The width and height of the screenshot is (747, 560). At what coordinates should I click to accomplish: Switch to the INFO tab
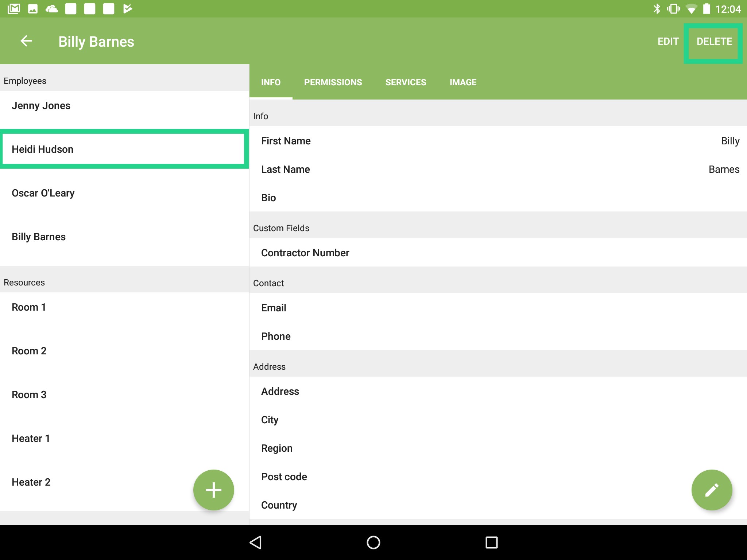click(x=271, y=82)
